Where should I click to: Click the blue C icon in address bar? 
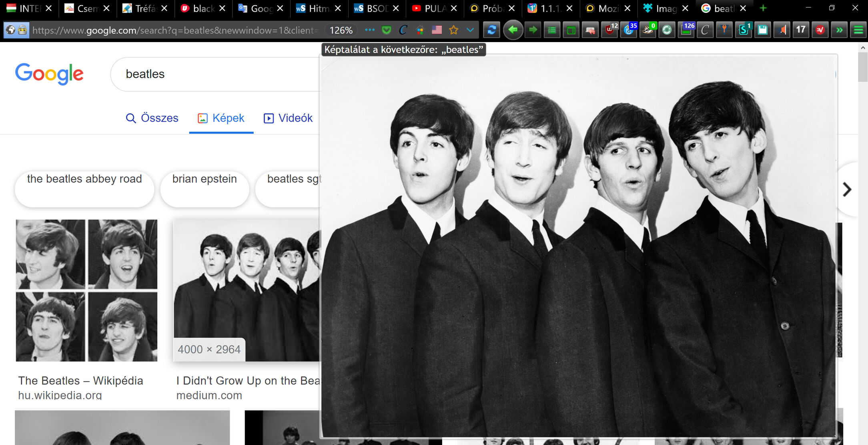[x=403, y=30]
